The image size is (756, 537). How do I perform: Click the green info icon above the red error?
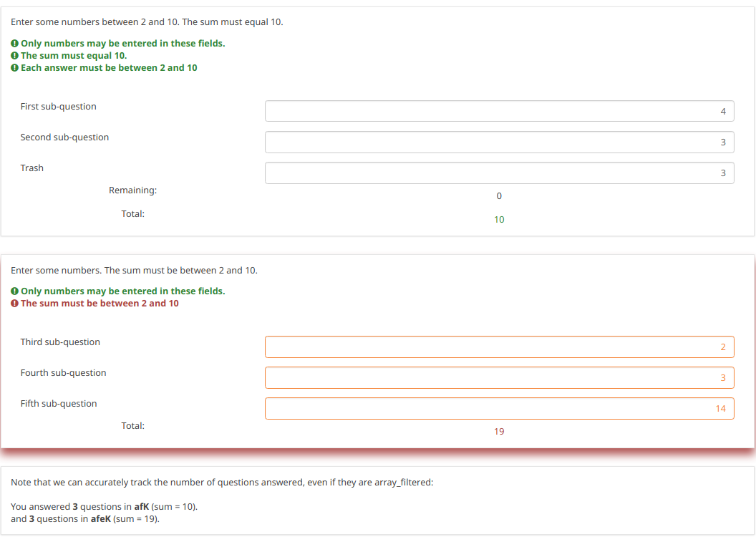pos(15,291)
